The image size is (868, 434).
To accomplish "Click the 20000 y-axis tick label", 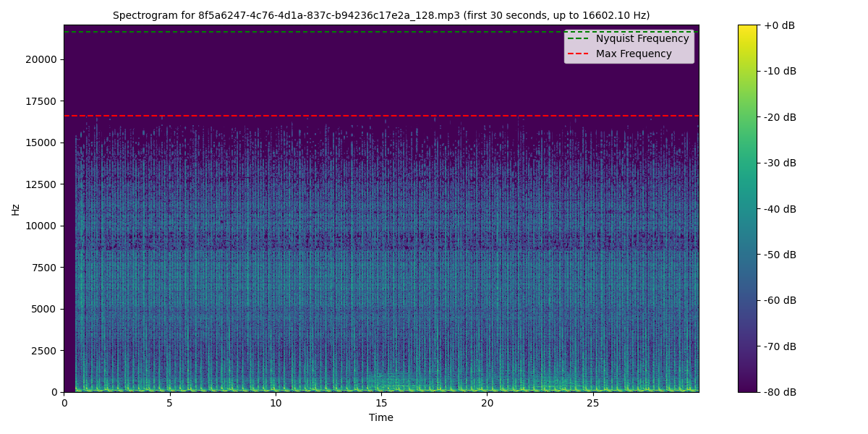I will (41, 59).
